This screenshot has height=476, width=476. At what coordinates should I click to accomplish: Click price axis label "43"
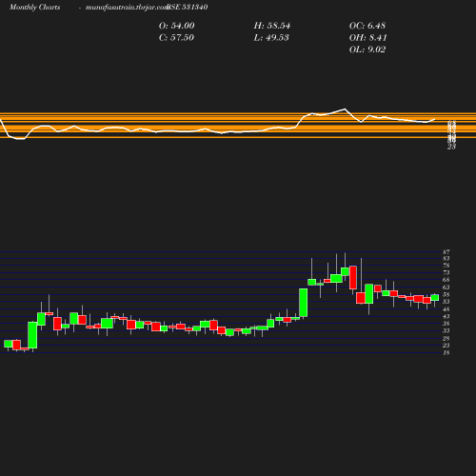(x=446, y=316)
